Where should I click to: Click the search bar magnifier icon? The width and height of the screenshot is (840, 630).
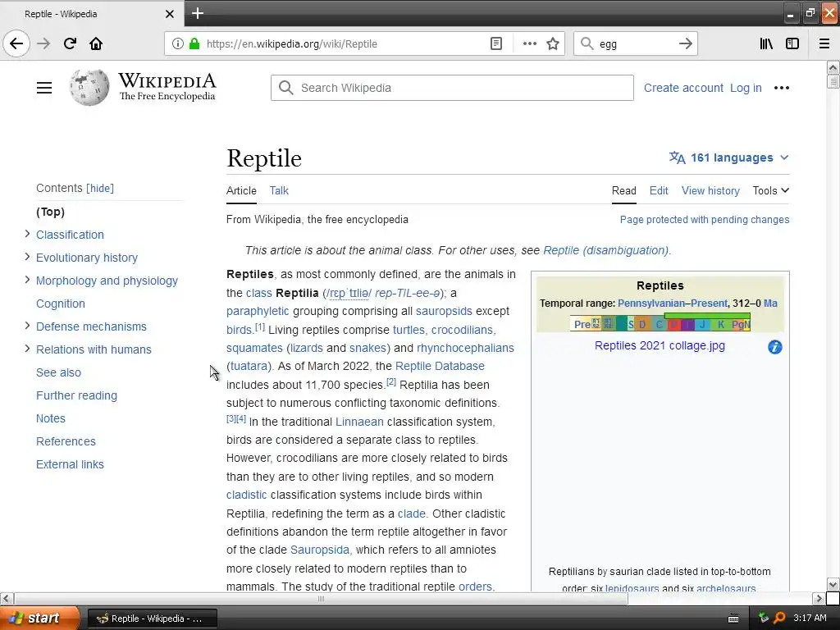point(587,43)
